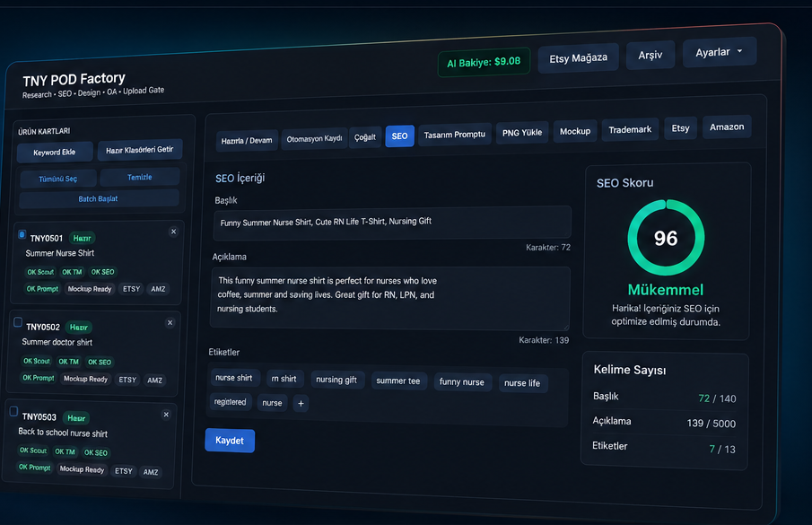The width and height of the screenshot is (812, 525).
Task: Click the Başlık title input field
Action: tap(392, 223)
